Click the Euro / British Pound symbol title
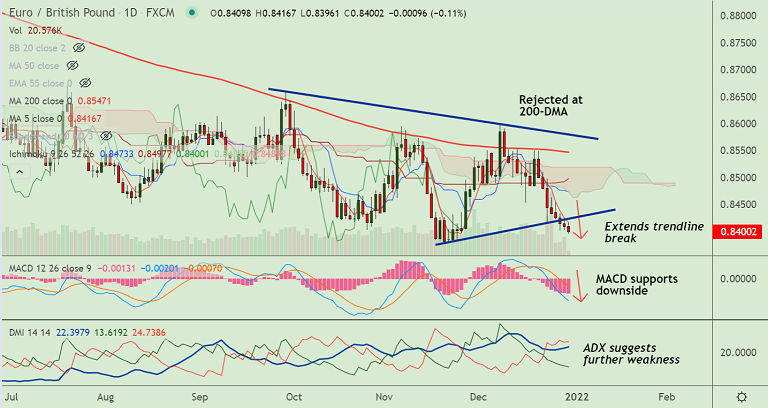The height and width of the screenshot is (408, 768). tap(62, 13)
